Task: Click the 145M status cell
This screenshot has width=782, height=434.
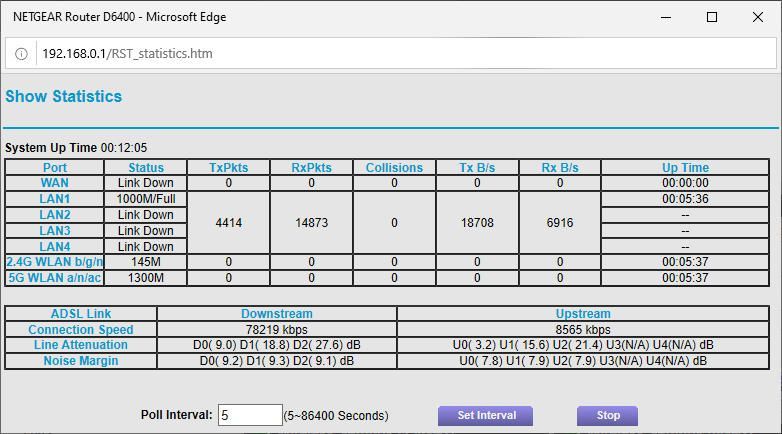Action: coord(146,261)
